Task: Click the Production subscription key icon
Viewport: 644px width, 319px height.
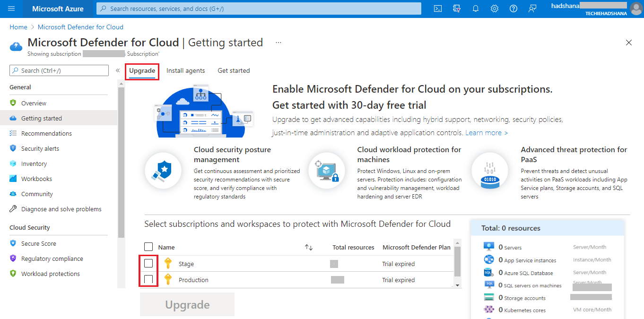Action: click(168, 279)
